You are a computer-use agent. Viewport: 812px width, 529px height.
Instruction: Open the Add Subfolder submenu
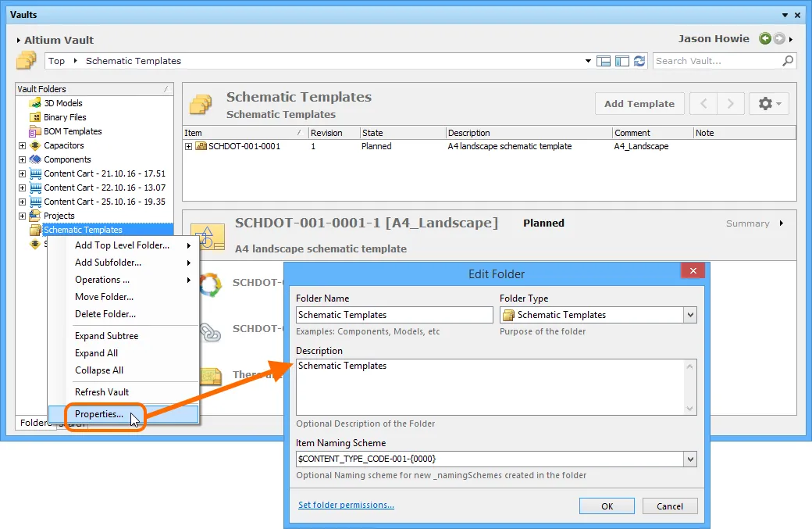coord(123,263)
